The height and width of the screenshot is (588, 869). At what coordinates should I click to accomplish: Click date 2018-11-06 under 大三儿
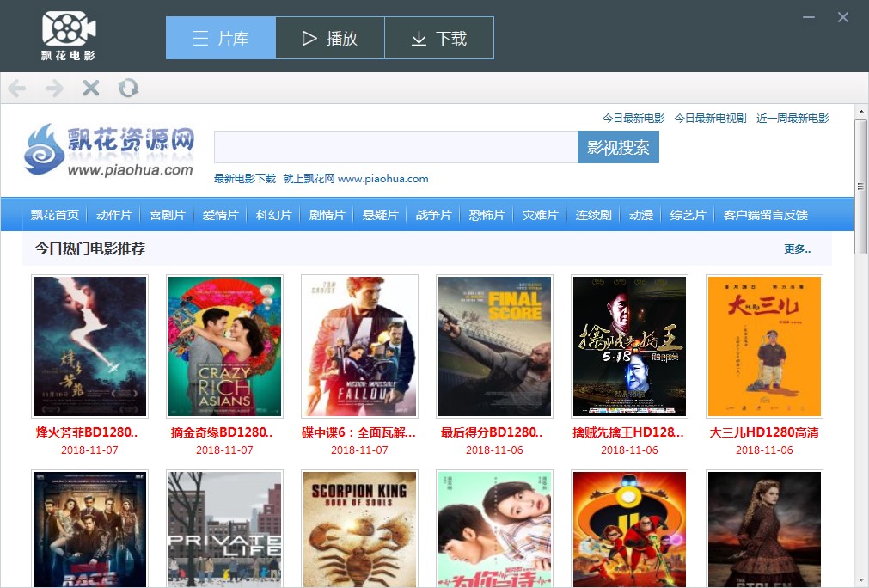click(764, 450)
